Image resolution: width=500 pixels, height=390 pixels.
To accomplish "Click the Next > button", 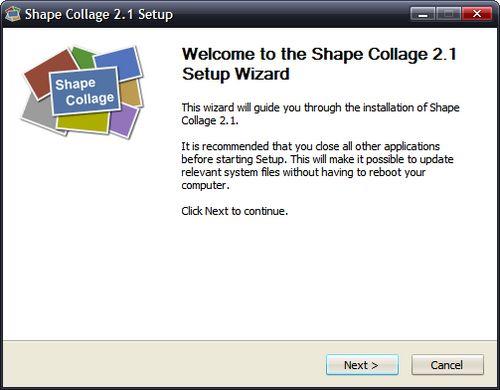I will click(362, 365).
